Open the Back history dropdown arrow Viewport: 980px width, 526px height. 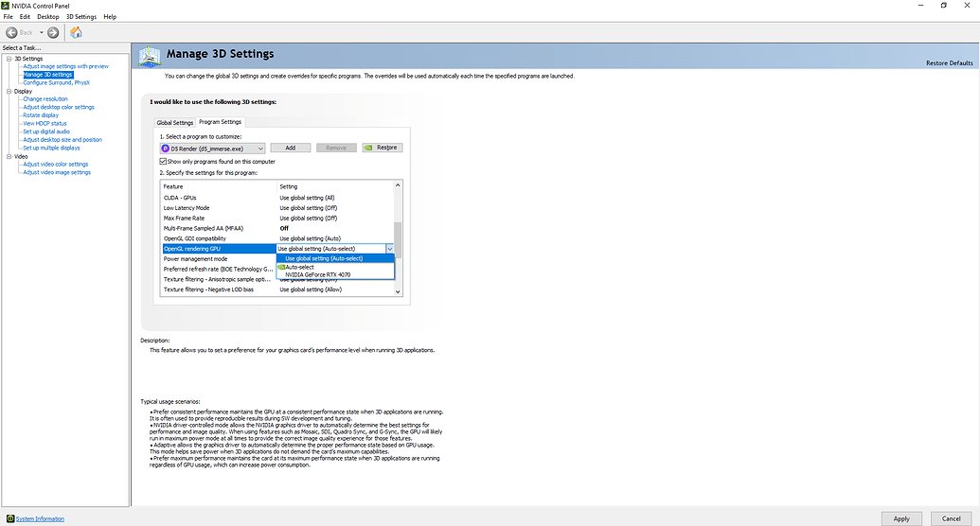tap(42, 32)
